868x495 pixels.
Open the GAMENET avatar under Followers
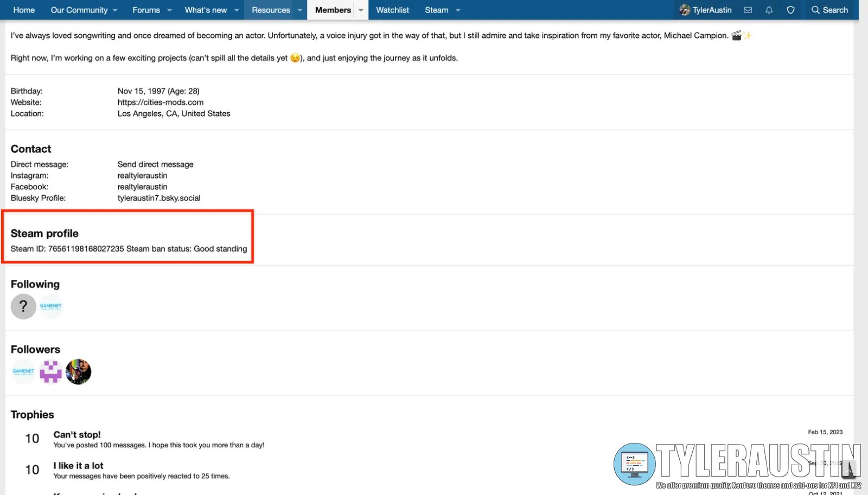point(23,372)
